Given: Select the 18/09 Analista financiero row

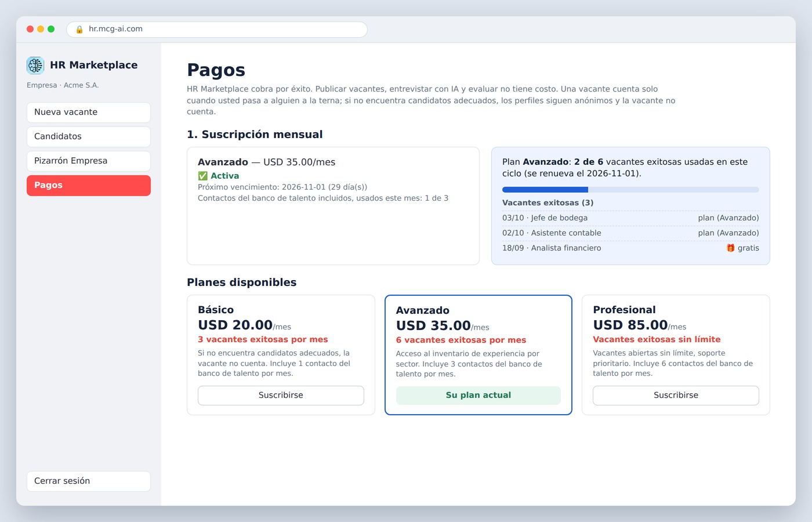Looking at the screenshot, I should 630,248.
